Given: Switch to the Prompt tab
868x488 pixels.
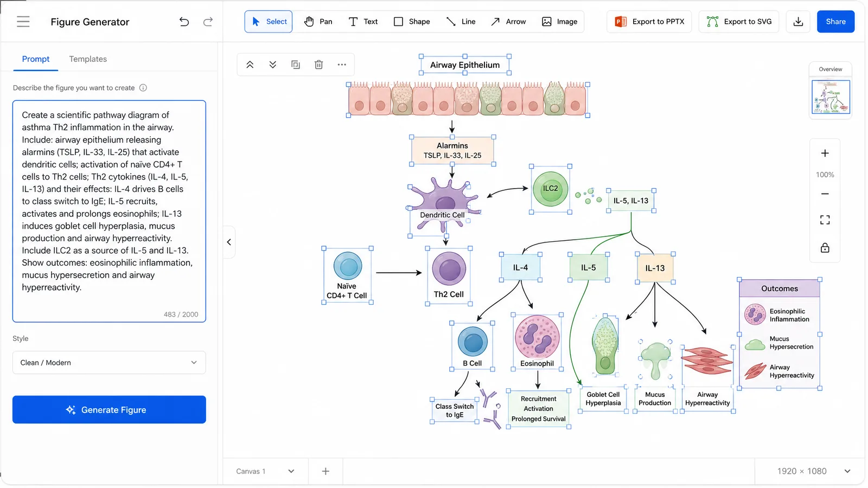Looking at the screenshot, I should (x=36, y=59).
